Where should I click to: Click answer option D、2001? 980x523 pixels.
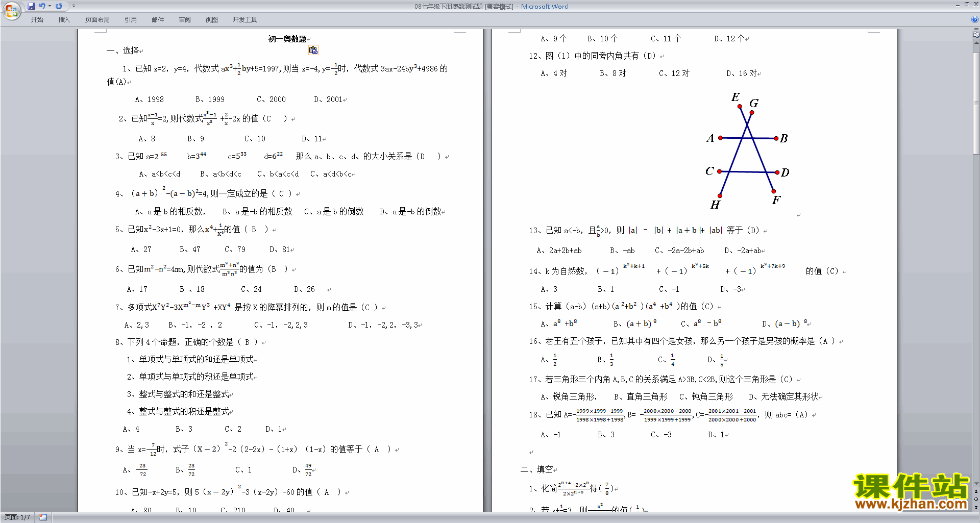[x=328, y=99]
